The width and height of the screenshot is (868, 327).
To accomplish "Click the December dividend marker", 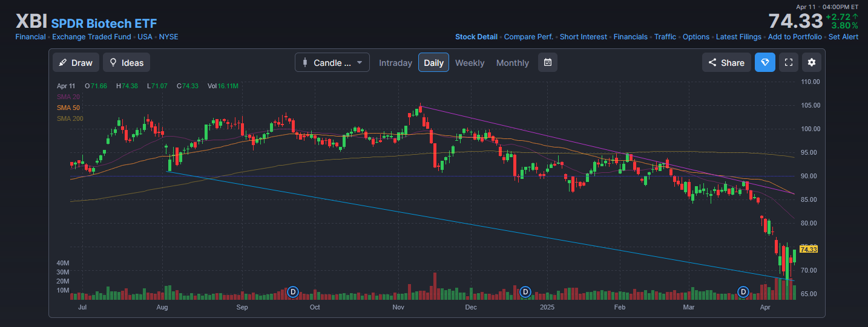I will [525, 292].
